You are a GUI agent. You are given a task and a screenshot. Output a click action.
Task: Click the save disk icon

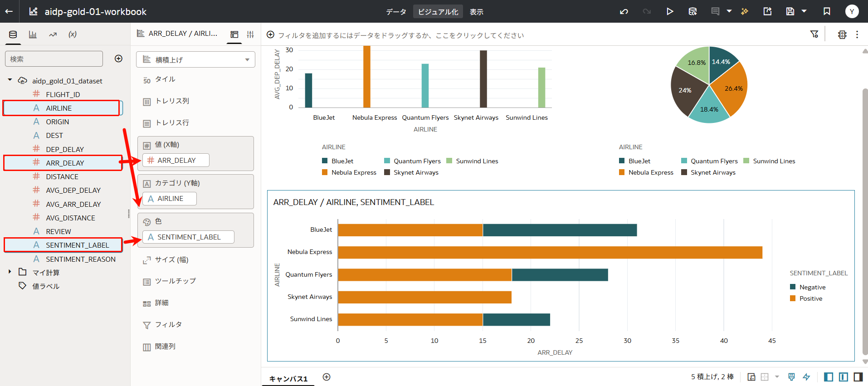point(790,11)
